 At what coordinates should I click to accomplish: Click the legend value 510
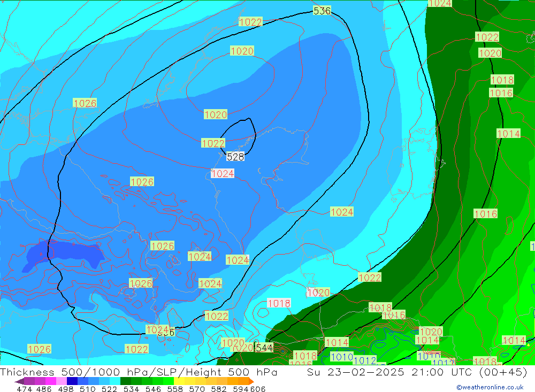(87, 389)
